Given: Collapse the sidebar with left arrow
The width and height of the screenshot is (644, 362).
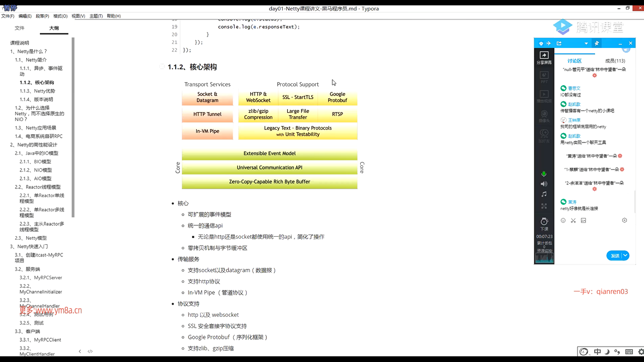Looking at the screenshot, I should [x=80, y=351].
